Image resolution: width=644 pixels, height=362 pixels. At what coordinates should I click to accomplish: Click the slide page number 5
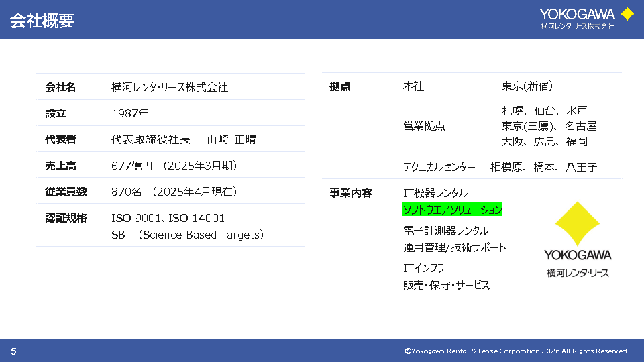tap(13, 351)
